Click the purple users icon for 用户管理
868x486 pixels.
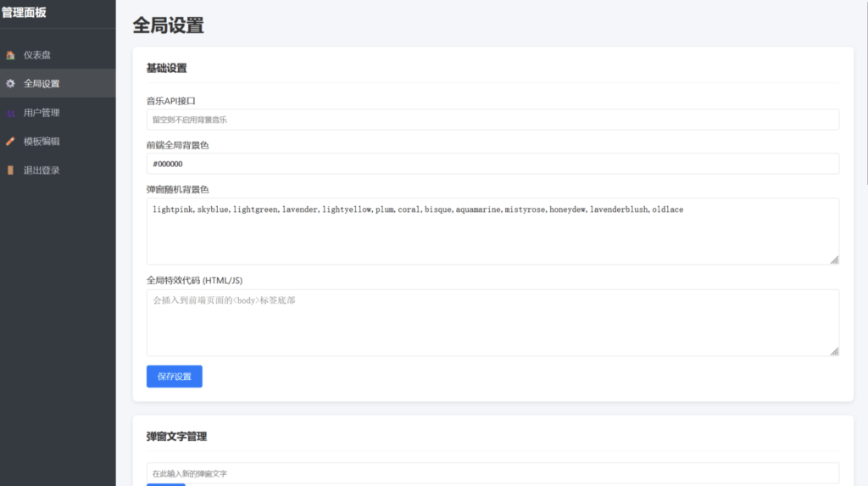click(10, 113)
